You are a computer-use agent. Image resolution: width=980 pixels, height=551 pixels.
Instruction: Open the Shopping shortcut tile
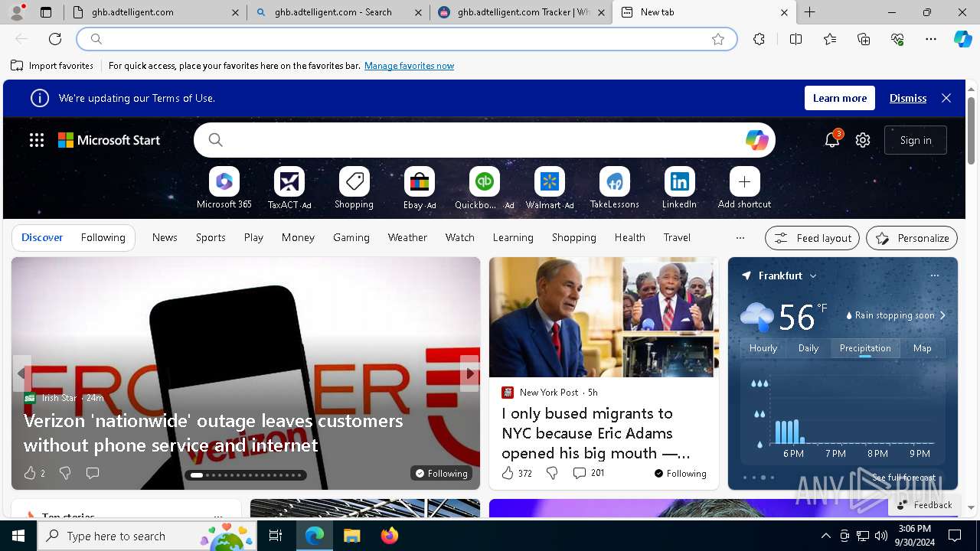click(354, 188)
